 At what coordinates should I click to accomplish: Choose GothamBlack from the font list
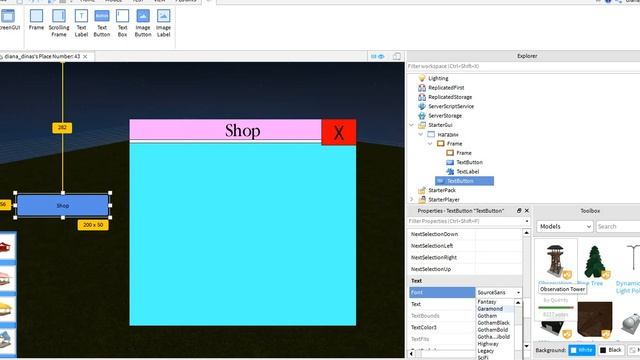point(493,323)
